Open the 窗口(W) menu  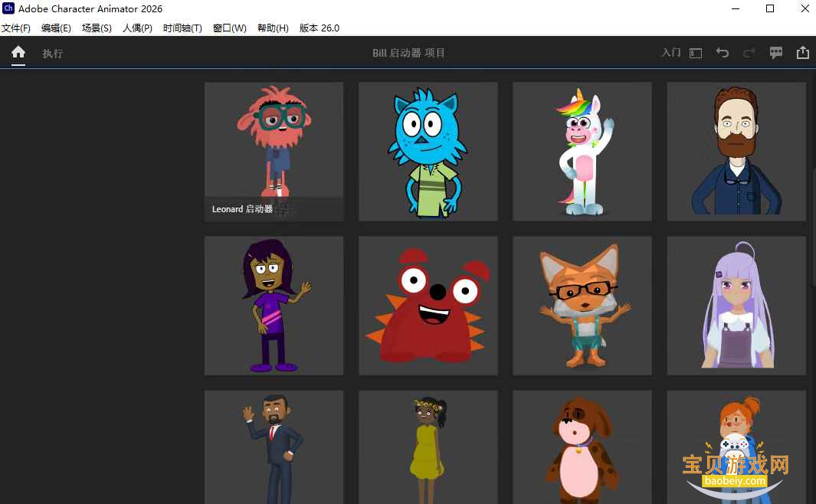click(x=230, y=28)
